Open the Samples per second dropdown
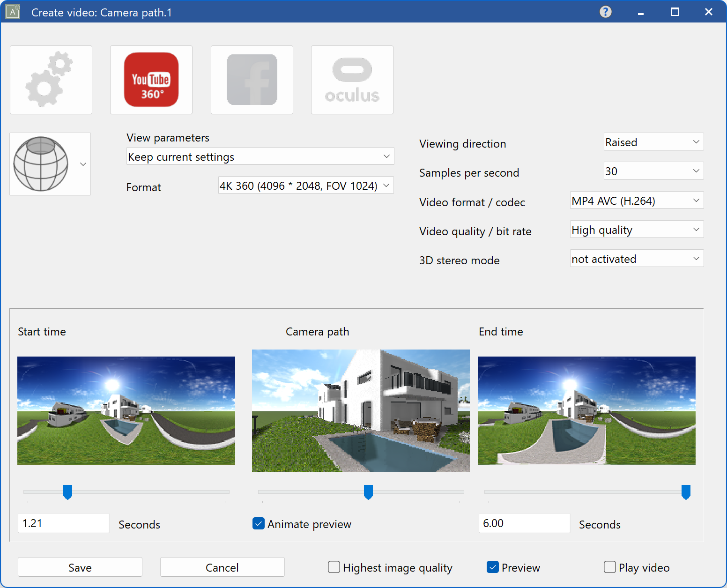 (653, 171)
